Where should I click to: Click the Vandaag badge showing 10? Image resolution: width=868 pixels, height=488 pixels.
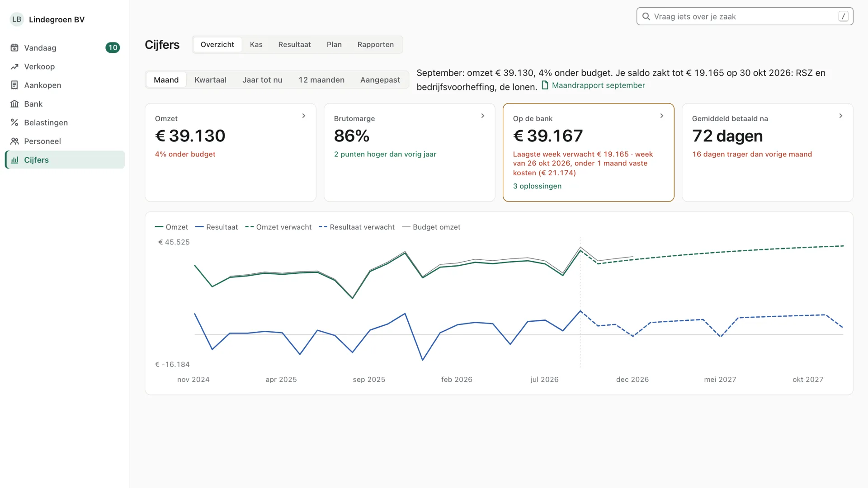click(113, 48)
